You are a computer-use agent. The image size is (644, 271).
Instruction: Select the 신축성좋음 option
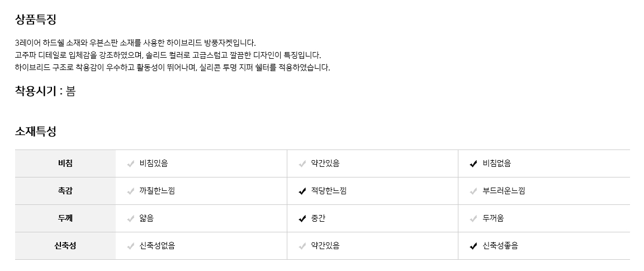500,246
